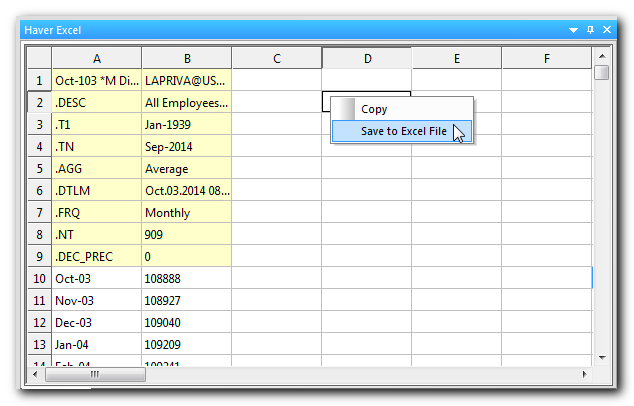Click the '.T1' cell
634x406 pixels.
[x=97, y=125]
